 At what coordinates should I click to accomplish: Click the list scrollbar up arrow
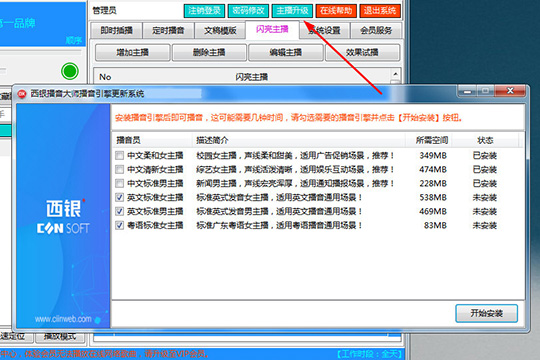395,74
